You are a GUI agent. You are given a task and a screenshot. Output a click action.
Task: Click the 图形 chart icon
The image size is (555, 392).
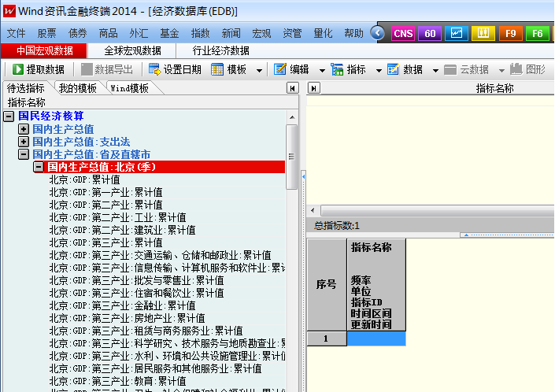click(516, 69)
